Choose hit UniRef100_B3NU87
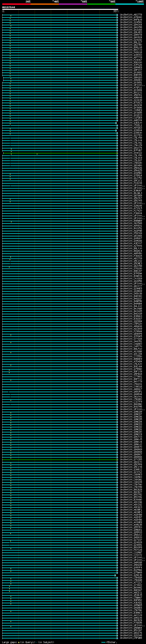146x644 pixels. click(x=131, y=191)
